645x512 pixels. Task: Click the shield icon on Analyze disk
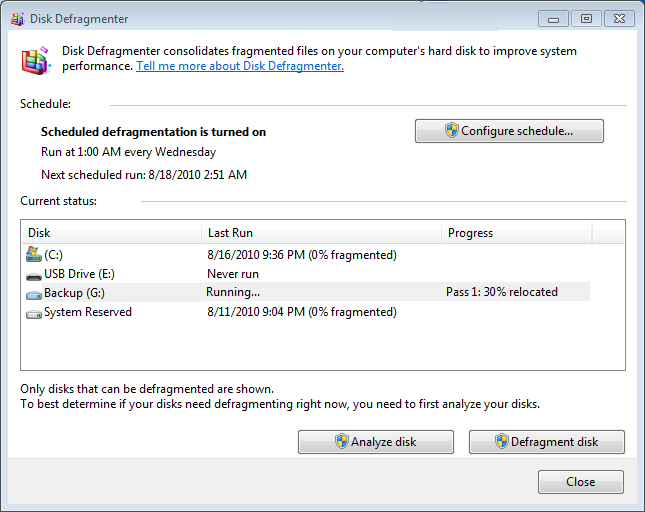[341, 442]
